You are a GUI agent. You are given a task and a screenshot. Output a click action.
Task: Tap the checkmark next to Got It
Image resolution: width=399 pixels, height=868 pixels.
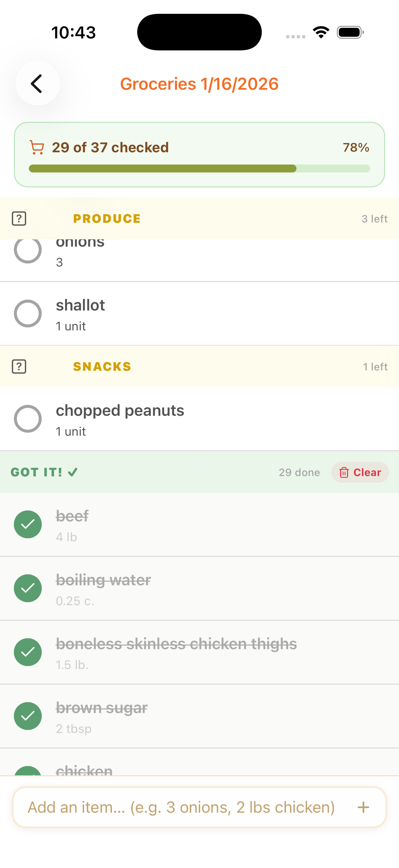pyautogui.click(x=73, y=472)
